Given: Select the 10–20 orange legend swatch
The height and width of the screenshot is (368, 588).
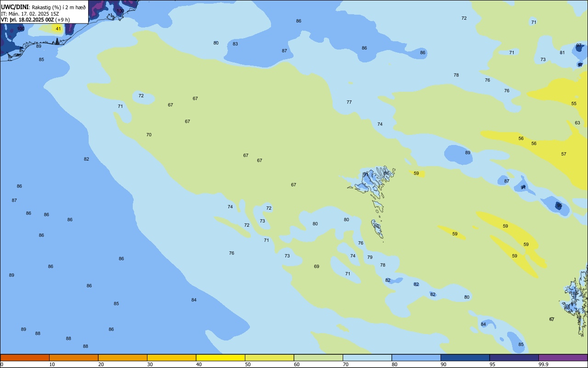Looking at the screenshot, I should [73, 357].
